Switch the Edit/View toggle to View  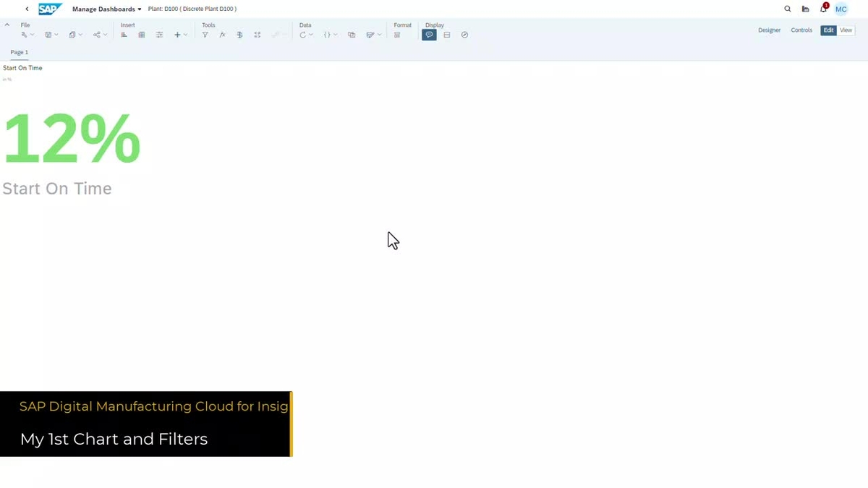tap(845, 30)
